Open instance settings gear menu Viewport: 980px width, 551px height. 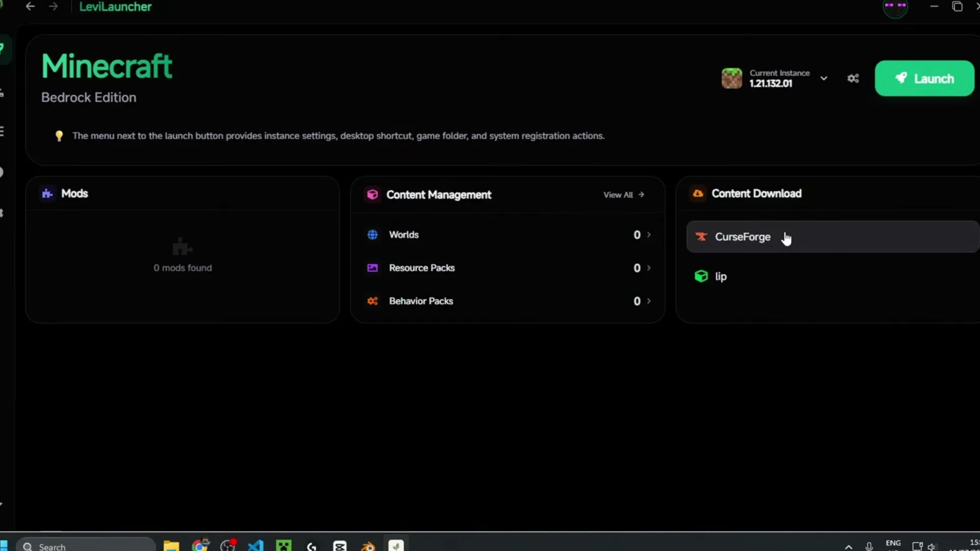[853, 79]
